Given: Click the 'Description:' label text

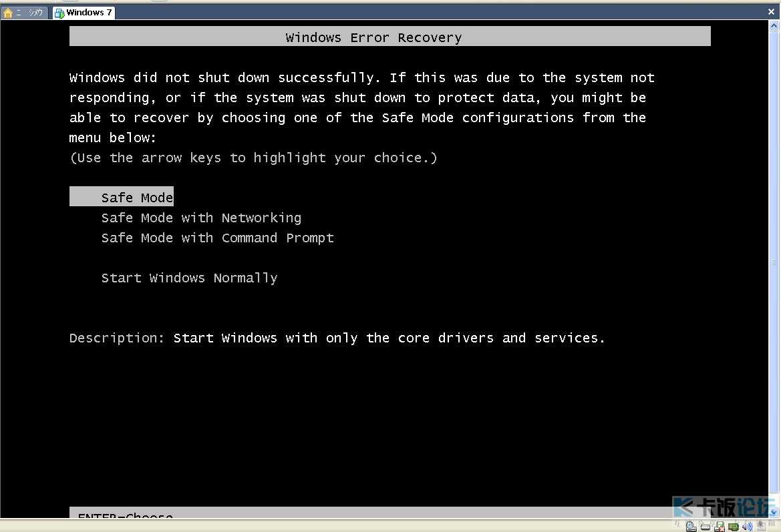Looking at the screenshot, I should [116, 338].
